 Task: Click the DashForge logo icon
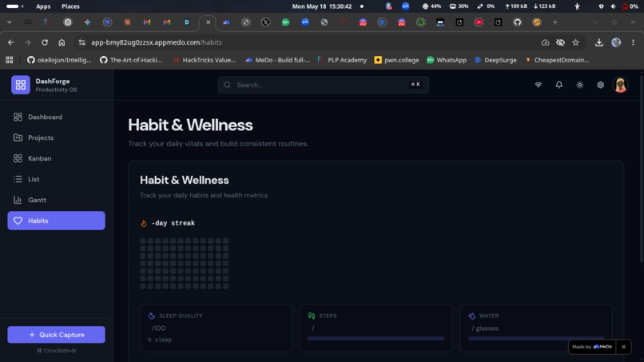21,85
